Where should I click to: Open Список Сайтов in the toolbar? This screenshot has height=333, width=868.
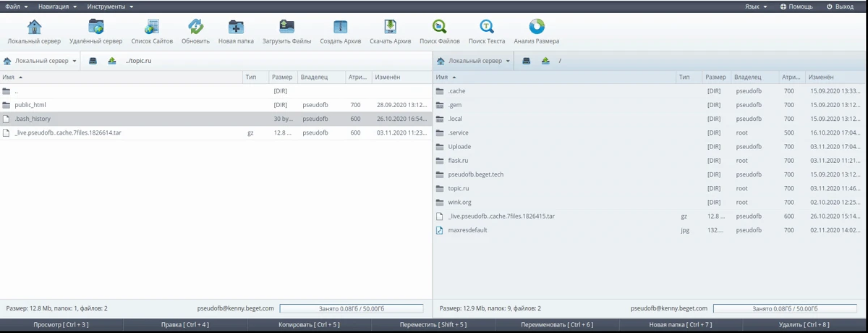pos(151,28)
